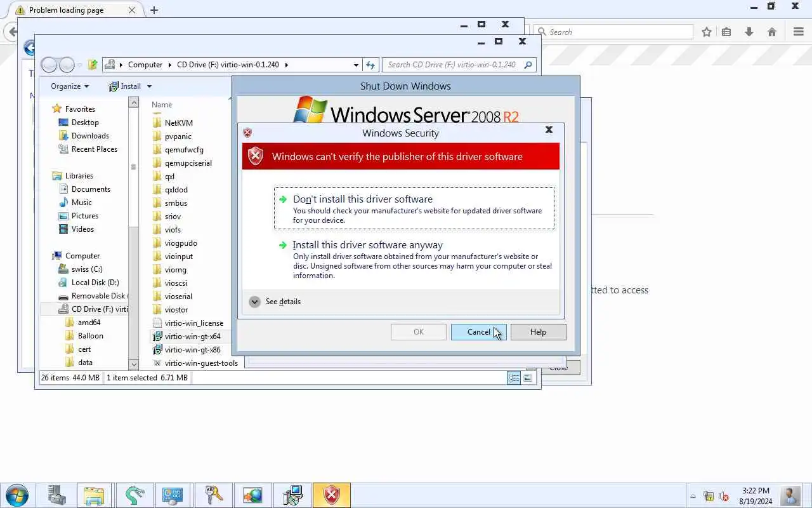Select the viofs folder
Viewport: 812px width, 508px height.
pyautogui.click(x=173, y=230)
